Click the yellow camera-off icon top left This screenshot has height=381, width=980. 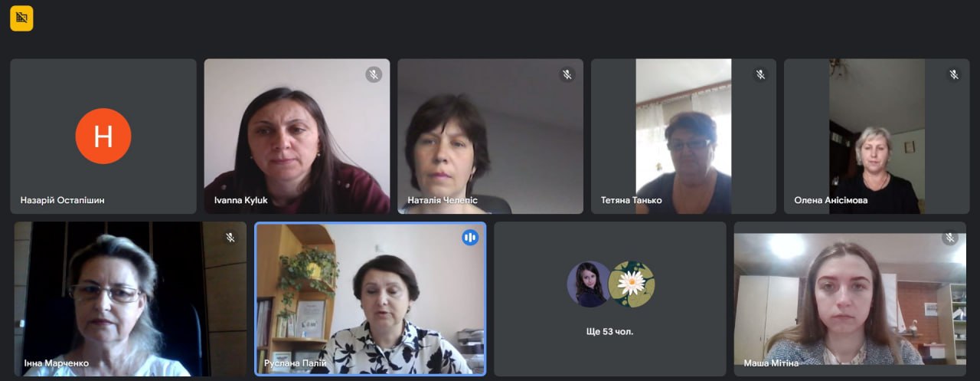click(x=21, y=18)
